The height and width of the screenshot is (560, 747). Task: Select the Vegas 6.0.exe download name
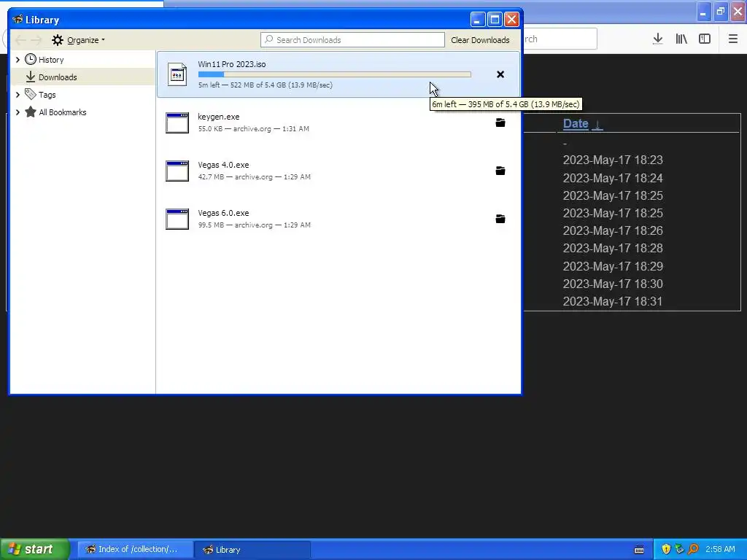point(223,213)
